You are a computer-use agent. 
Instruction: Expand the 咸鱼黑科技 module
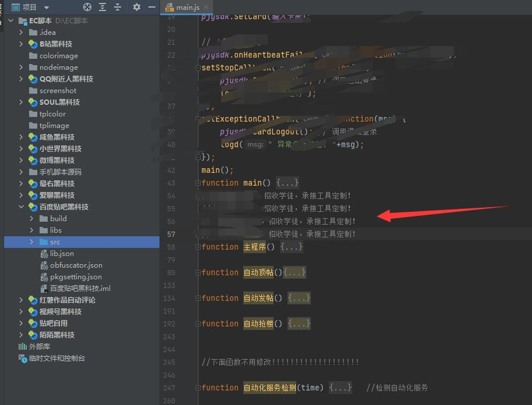pyautogui.click(x=21, y=137)
